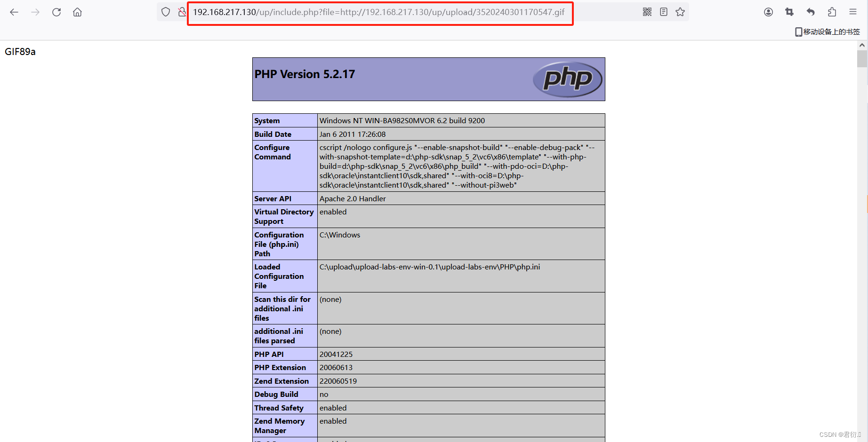This screenshot has height=442, width=868.
Task: Click the Windows NT system value
Action: point(402,121)
